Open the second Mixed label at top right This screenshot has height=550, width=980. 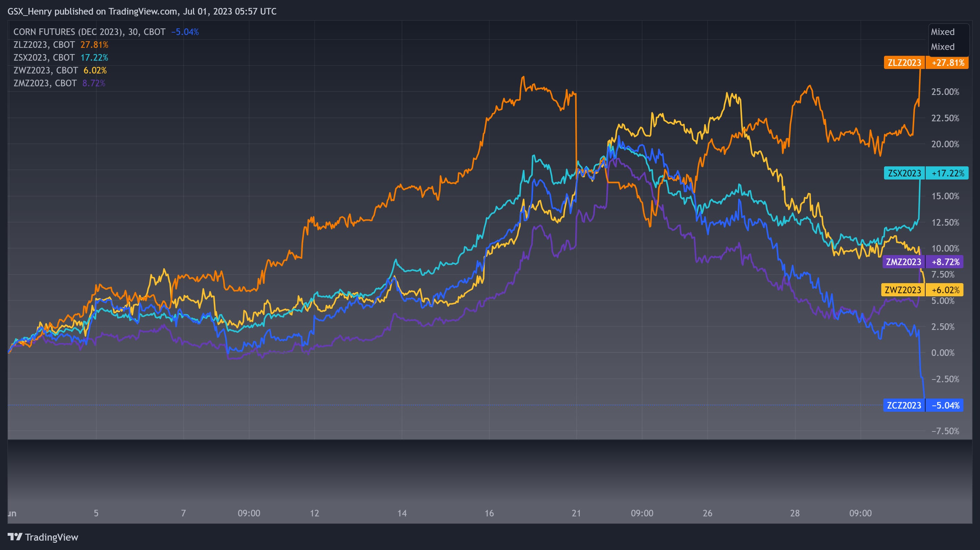[x=942, y=47]
